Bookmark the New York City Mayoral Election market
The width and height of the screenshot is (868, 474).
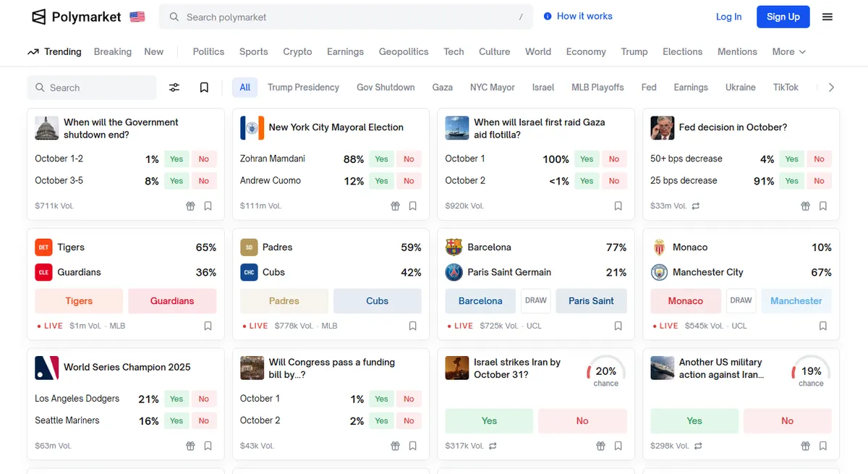(413, 206)
